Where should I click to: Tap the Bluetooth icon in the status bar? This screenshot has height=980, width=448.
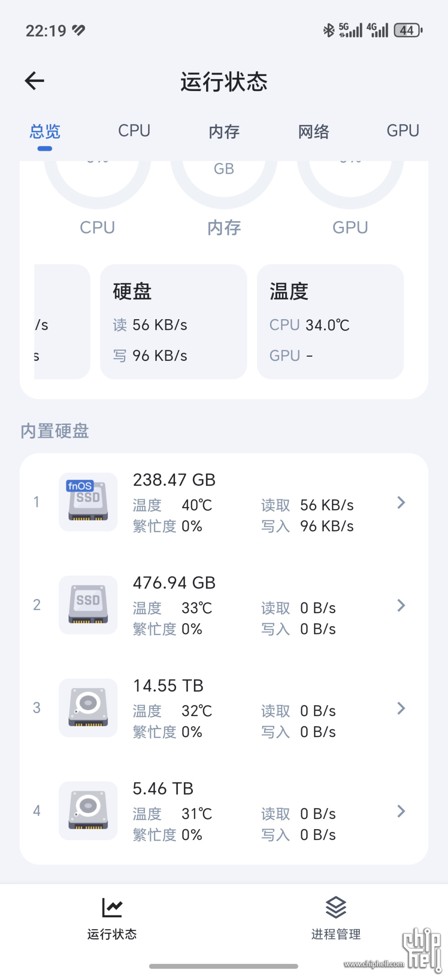point(329,31)
